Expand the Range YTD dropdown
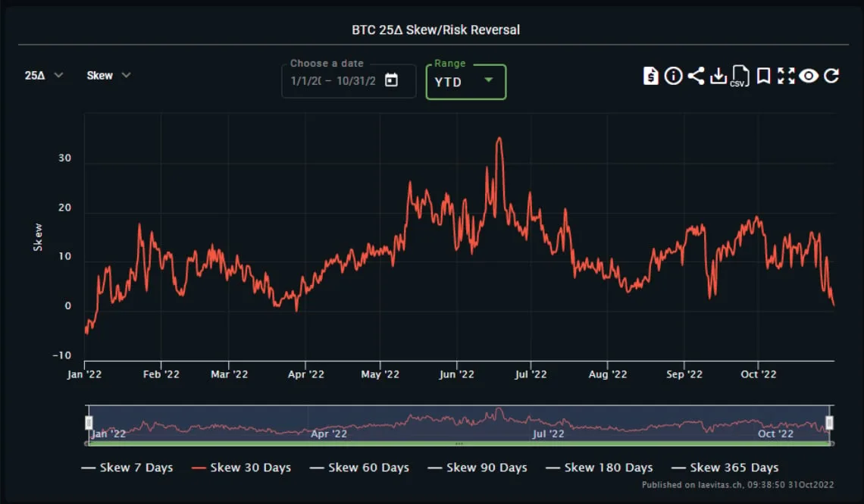This screenshot has height=504, width=864. [465, 82]
